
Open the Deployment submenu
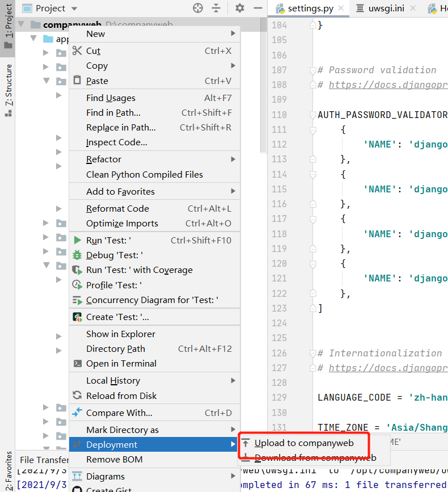click(155, 445)
